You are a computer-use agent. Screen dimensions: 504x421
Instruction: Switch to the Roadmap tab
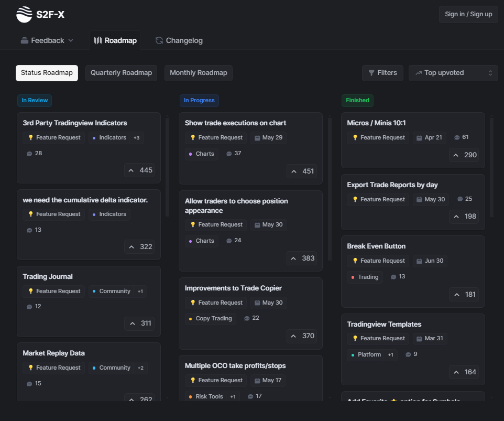[x=115, y=40]
